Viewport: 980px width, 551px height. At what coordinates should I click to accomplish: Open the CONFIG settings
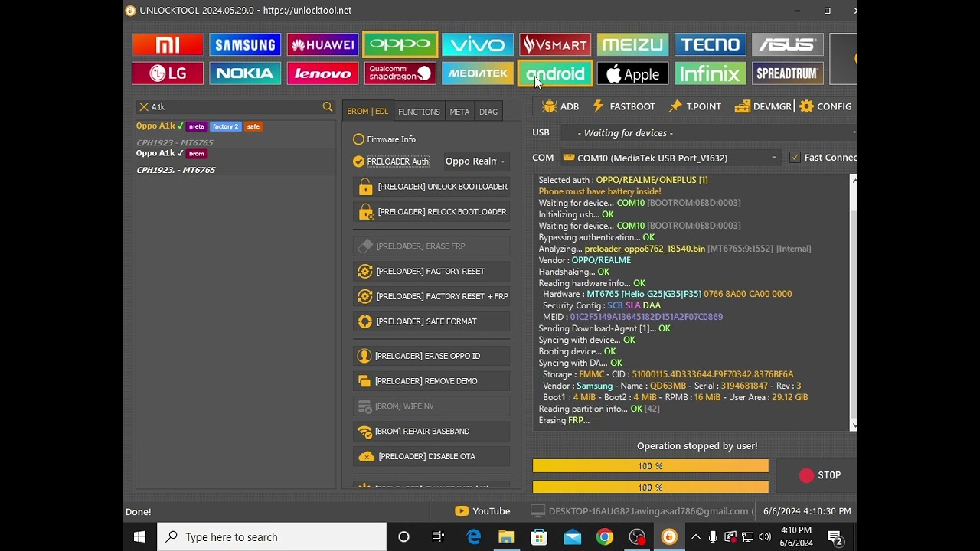[825, 106]
